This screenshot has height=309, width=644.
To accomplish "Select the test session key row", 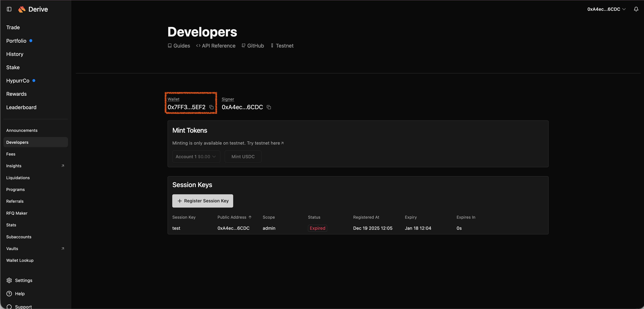I will [176, 228].
